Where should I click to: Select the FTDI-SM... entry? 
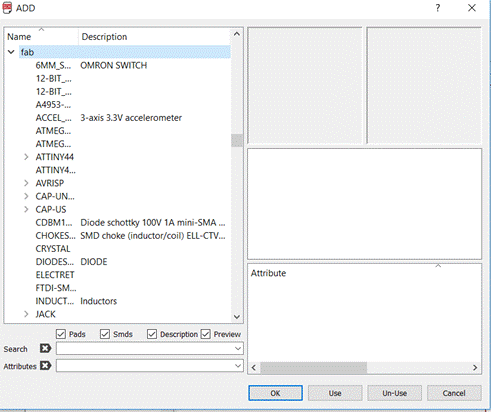tap(56, 288)
